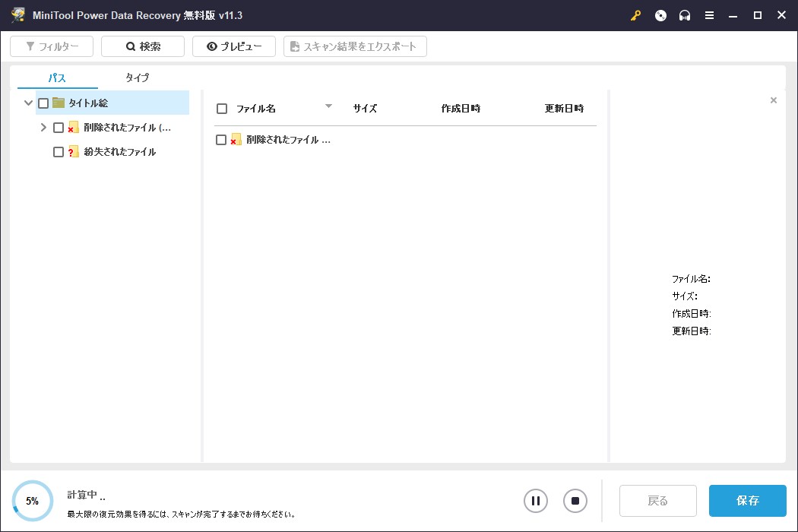Expand 削除されたファイル tree node
The height and width of the screenshot is (532, 798).
[43, 128]
